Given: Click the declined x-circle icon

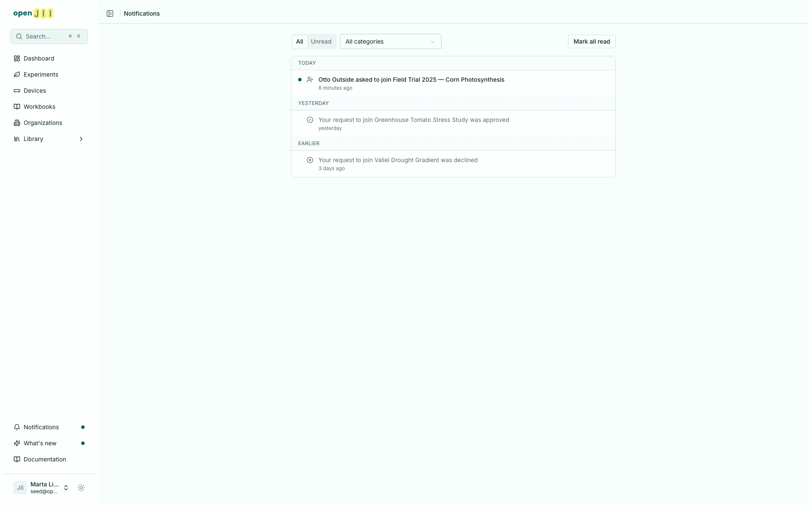Looking at the screenshot, I should tap(310, 160).
